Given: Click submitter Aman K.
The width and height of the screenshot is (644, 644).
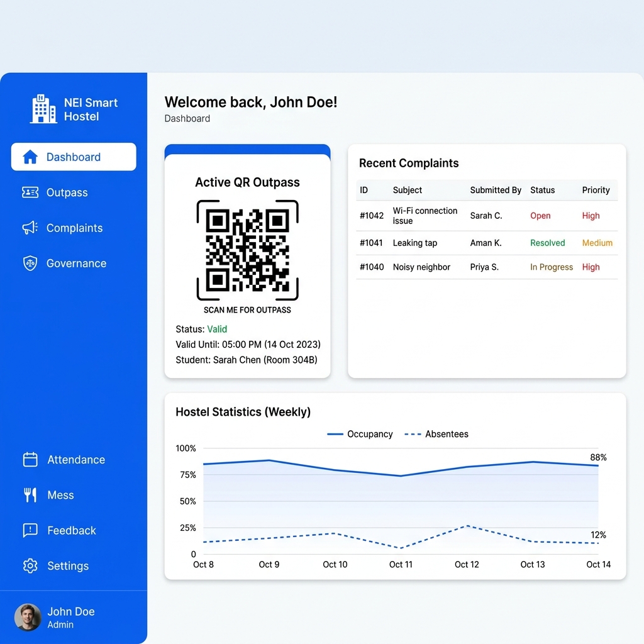Looking at the screenshot, I should [x=486, y=243].
